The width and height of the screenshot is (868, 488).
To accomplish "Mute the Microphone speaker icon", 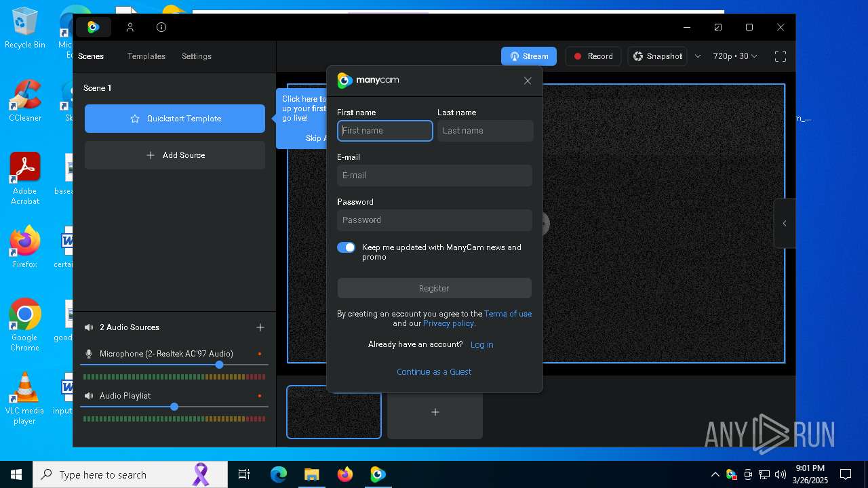I will (89, 354).
